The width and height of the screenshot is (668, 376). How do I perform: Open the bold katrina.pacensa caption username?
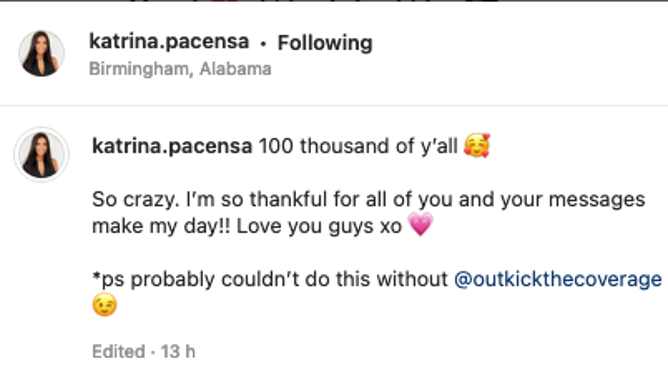[x=172, y=146]
